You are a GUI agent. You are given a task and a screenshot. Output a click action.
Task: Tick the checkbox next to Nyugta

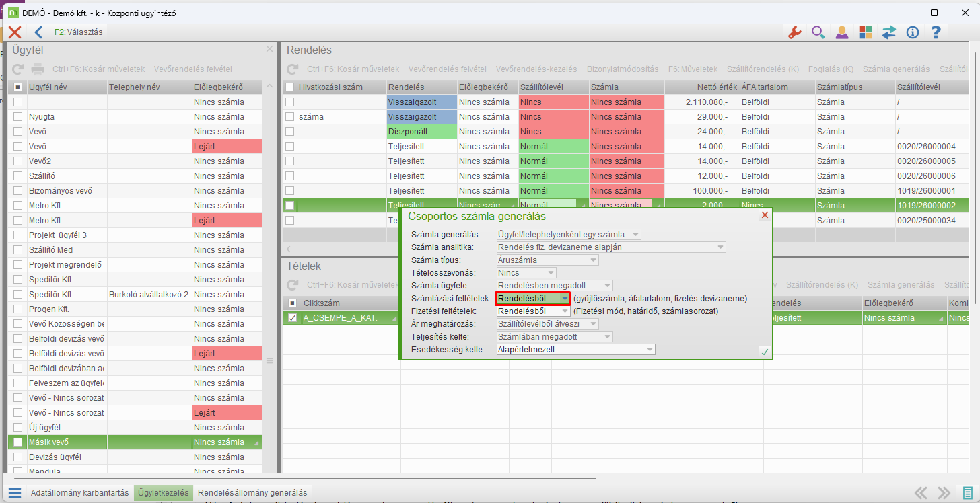(18, 117)
